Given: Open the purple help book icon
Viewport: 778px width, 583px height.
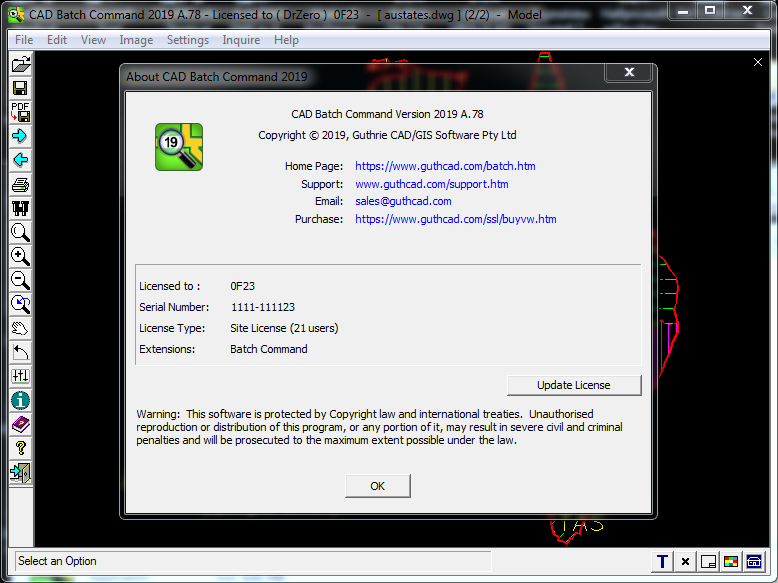Looking at the screenshot, I should [x=21, y=424].
